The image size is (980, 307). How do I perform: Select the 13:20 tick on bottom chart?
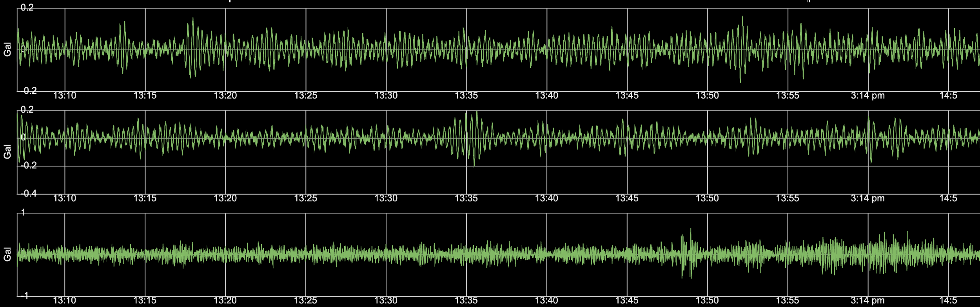tap(225, 301)
